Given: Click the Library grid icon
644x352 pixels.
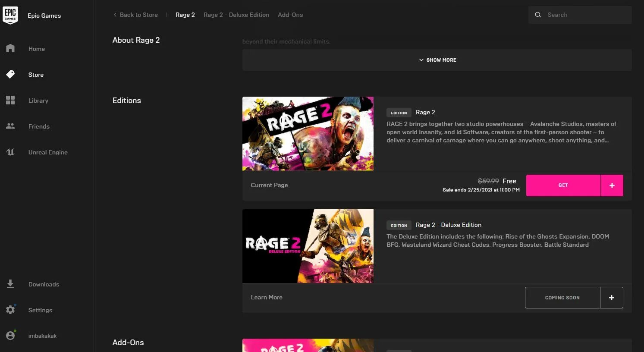Looking at the screenshot, I should tap(10, 100).
